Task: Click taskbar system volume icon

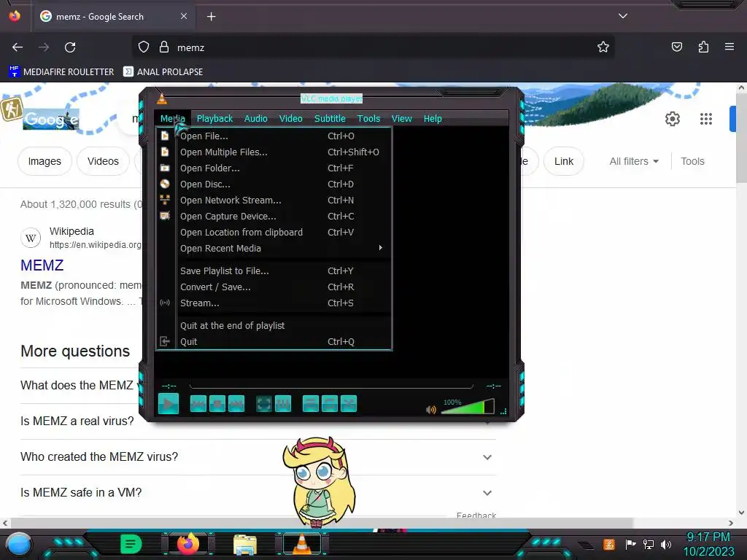Action: 665,544
